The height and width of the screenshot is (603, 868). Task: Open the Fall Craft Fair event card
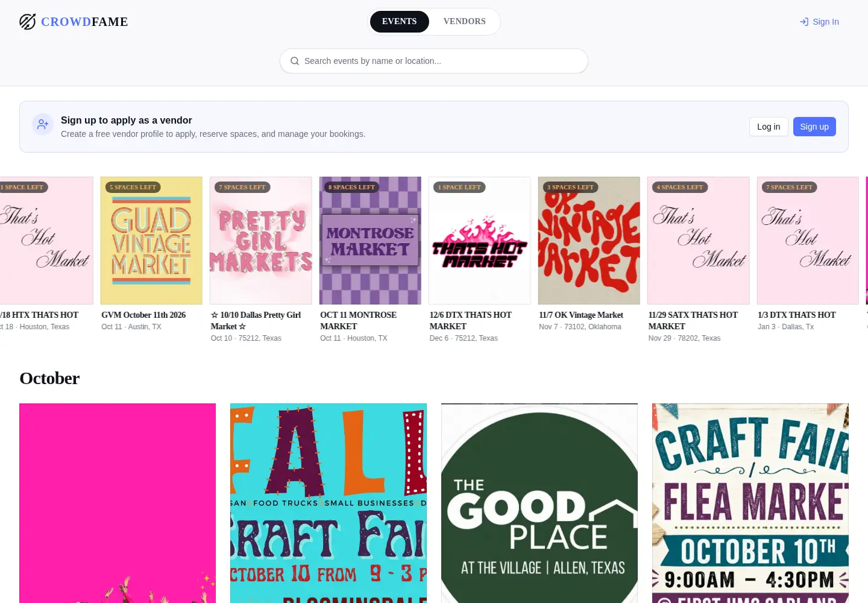[x=329, y=503]
